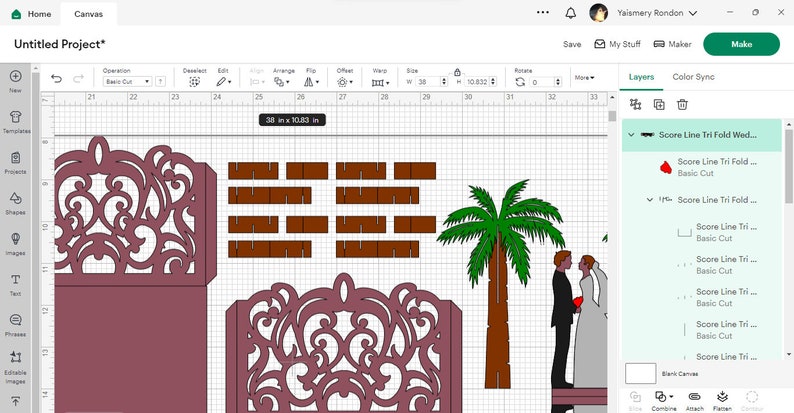Click the Save link
The width and height of the screenshot is (794, 413).
click(x=572, y=45)
